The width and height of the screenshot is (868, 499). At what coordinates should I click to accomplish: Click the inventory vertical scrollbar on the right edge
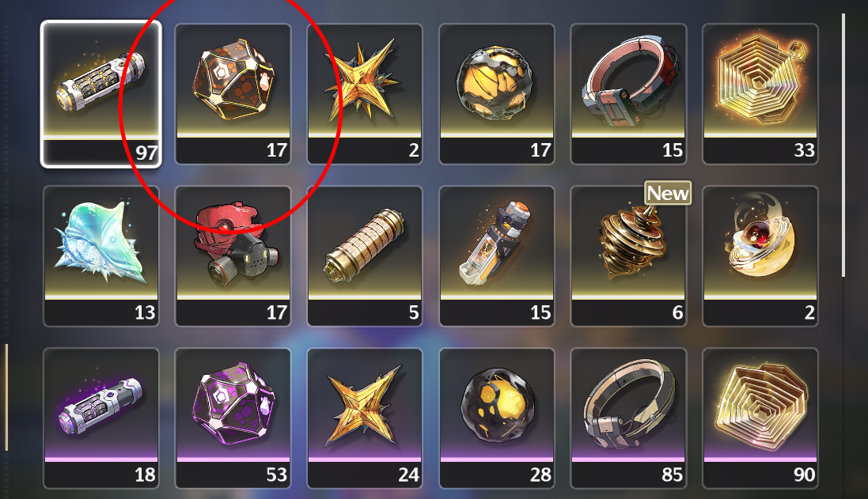point(843,145)
